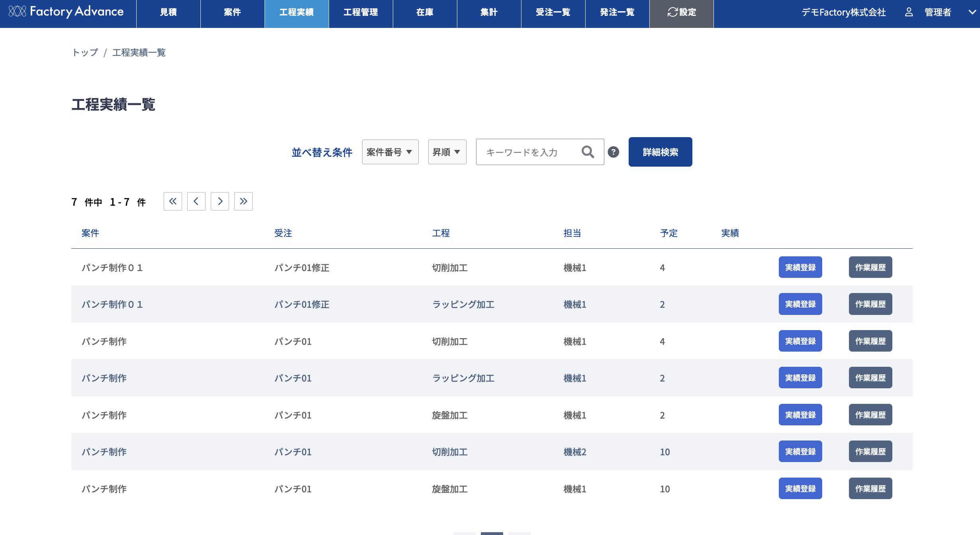Click the 詳細検索 button
Screen dimensions: 980x535
[660, 152]
